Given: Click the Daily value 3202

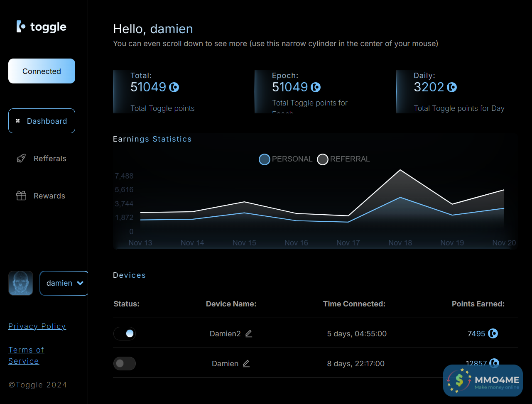Looking at the screenshot, I should point(429,87).
